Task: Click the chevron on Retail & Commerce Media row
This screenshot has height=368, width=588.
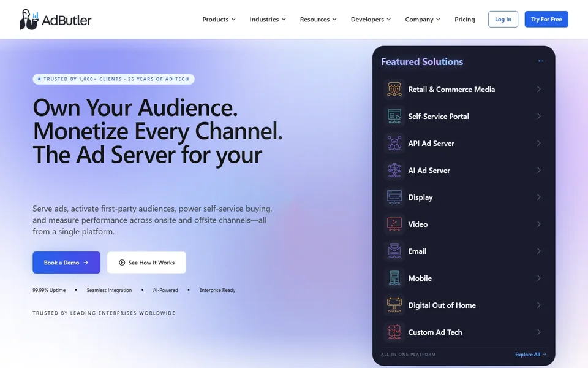Action: click(x=539, y=90)
